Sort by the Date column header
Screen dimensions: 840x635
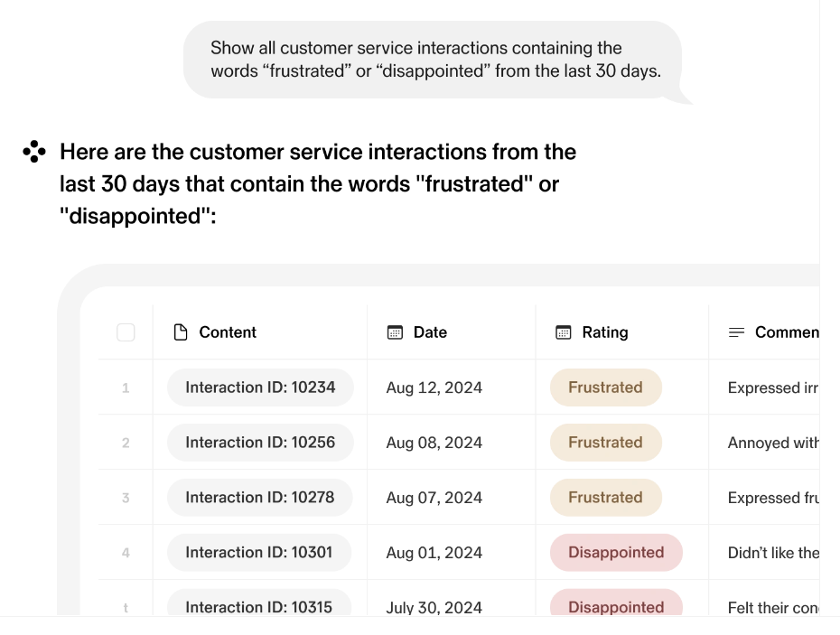point(430,332)
